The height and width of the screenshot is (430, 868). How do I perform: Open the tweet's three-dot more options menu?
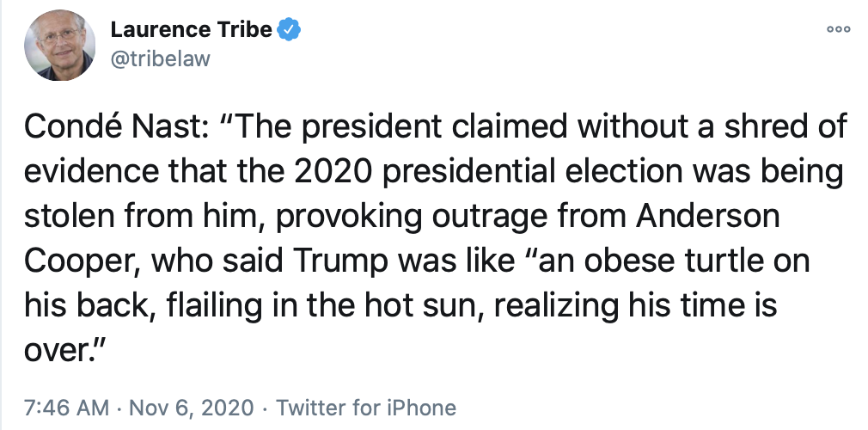coord(837,28)
